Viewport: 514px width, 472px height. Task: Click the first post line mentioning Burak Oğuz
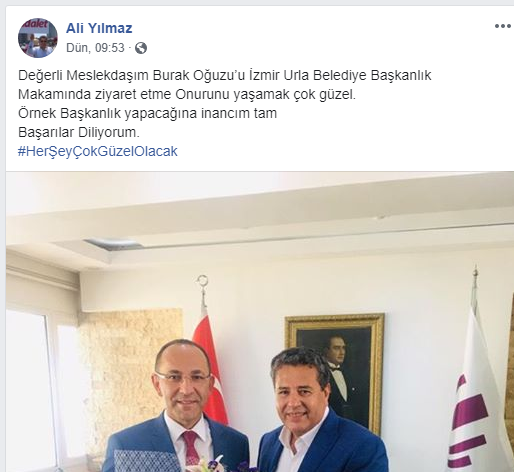[225, 75]
